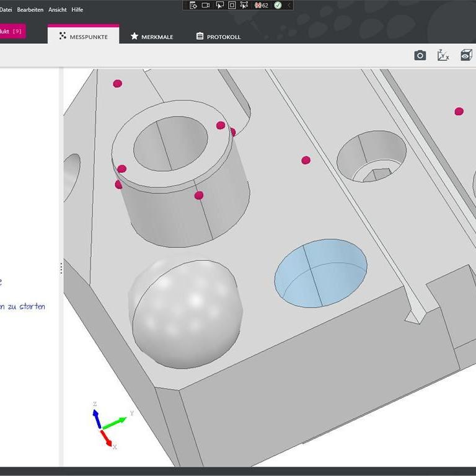This screenshot has width=476, height=476.
Task: Click the recording settings gear icon
Action: (193, 5)
